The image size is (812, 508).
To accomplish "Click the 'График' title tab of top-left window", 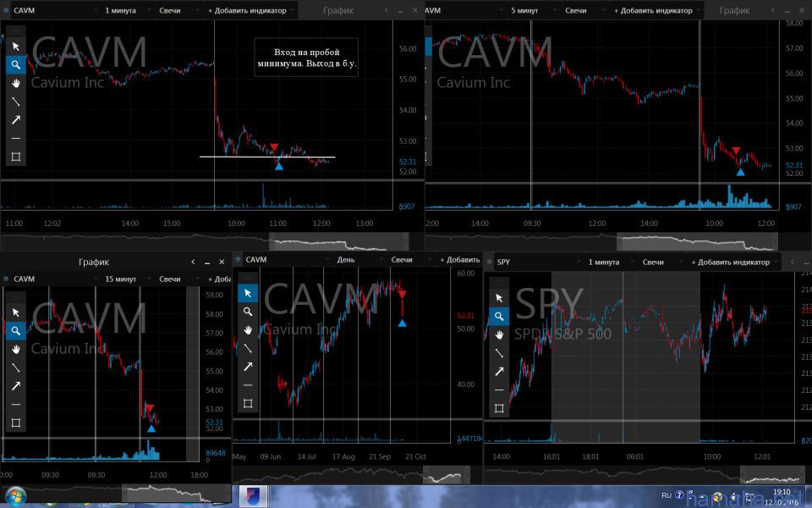I will [x=338, y=11].
